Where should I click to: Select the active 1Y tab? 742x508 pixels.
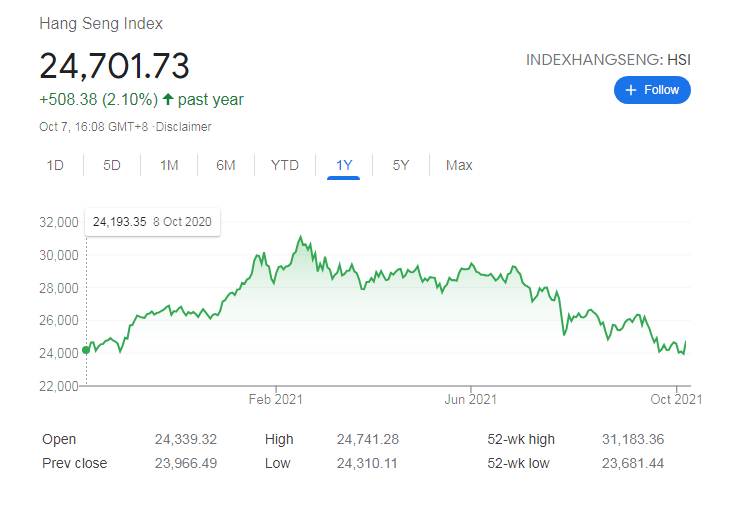coord(344,165)
